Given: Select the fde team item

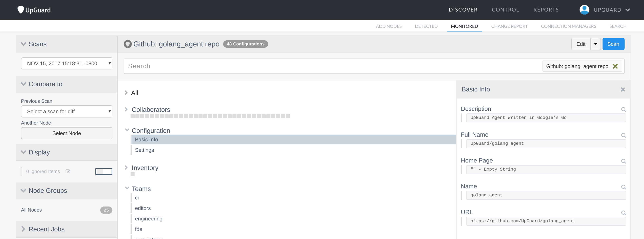Looking at the screenshot, I should coord(138,229).
